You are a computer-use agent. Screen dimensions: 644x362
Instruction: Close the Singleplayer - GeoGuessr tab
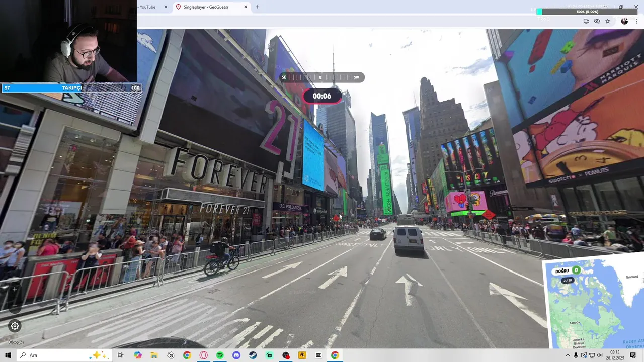[x=246, y=7]
